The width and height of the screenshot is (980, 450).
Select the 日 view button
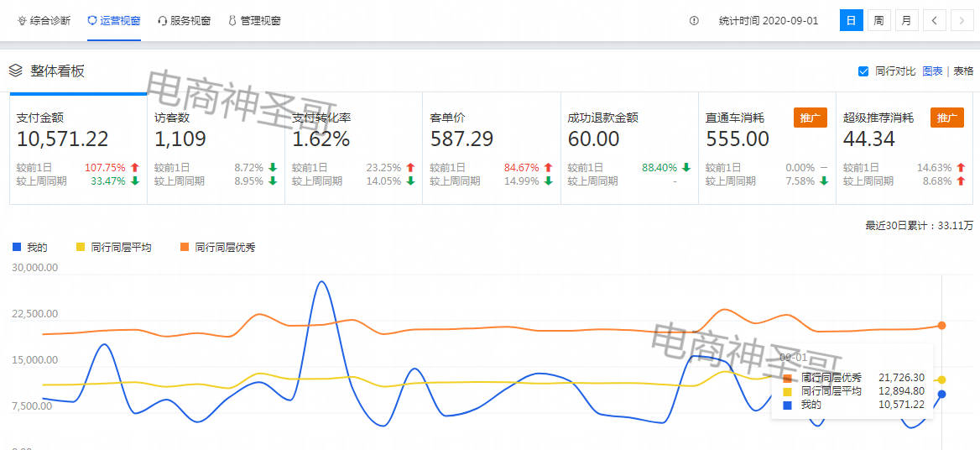coord(851,21)
